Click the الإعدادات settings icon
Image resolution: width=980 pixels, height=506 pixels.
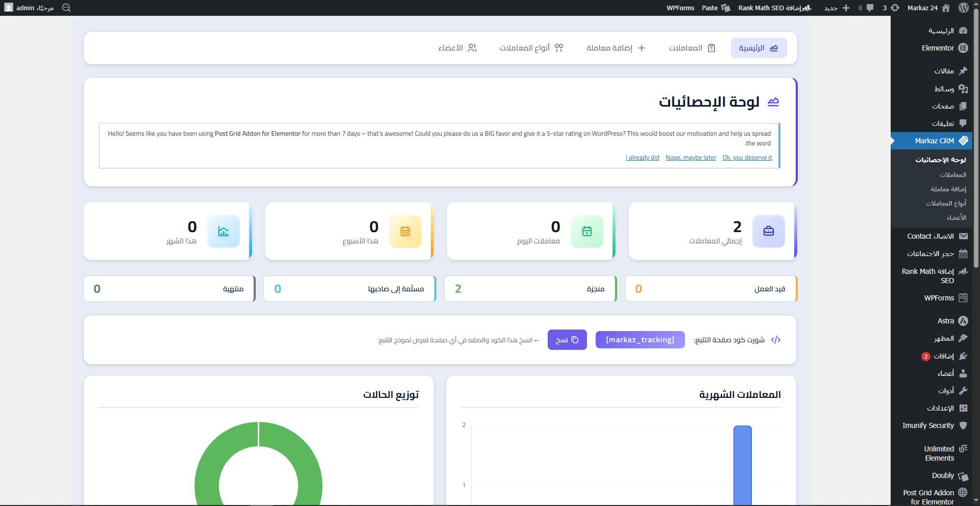point(963,408)
